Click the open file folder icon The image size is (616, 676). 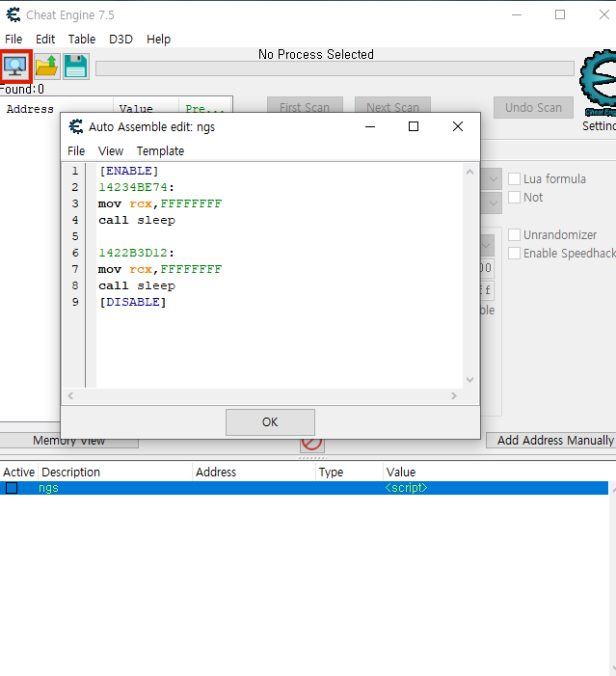pyautogui.click(x=46, y=66)
